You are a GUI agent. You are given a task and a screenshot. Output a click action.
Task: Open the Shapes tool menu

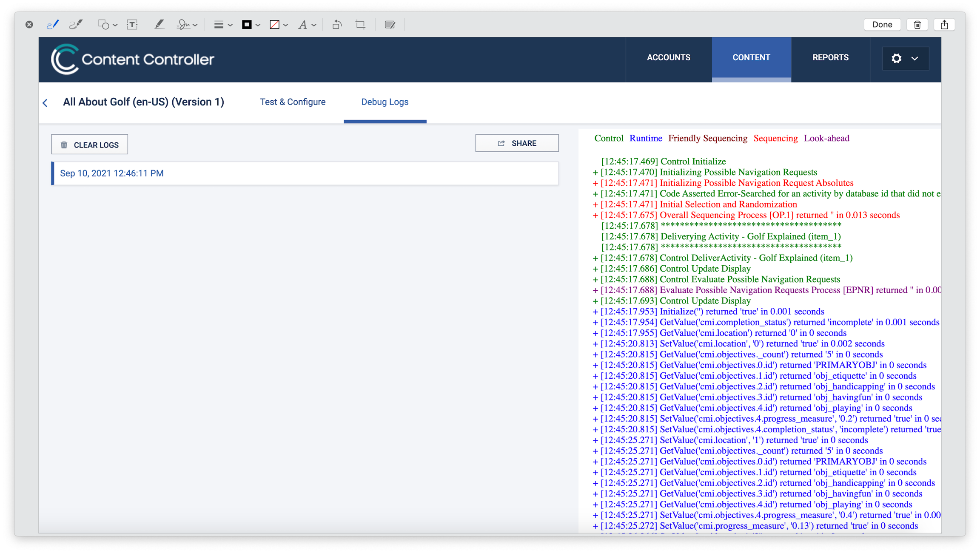click(108, 25)
